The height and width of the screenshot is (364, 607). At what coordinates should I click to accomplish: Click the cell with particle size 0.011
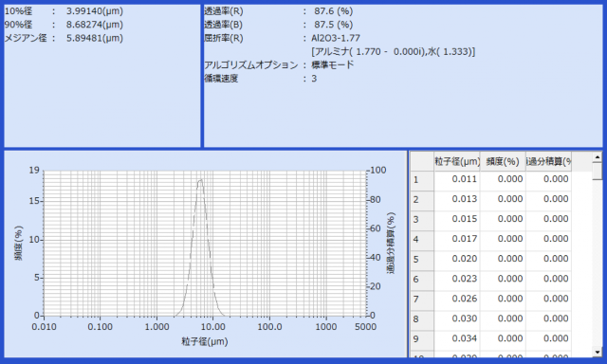point(457,180)
